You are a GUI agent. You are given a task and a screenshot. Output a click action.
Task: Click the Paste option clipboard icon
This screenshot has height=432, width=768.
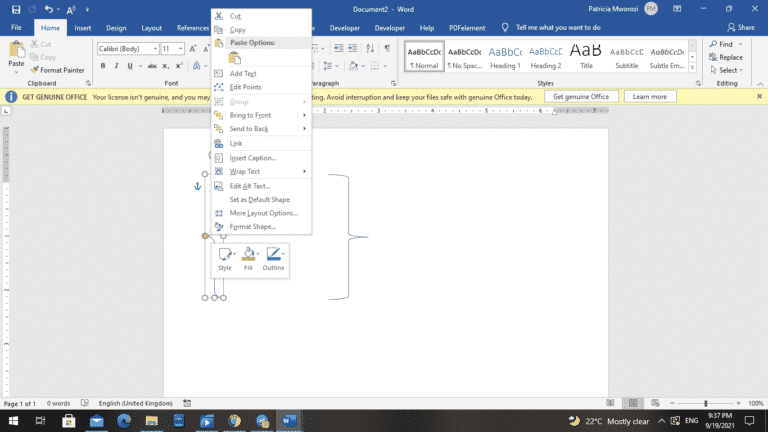tap(235, 58)
